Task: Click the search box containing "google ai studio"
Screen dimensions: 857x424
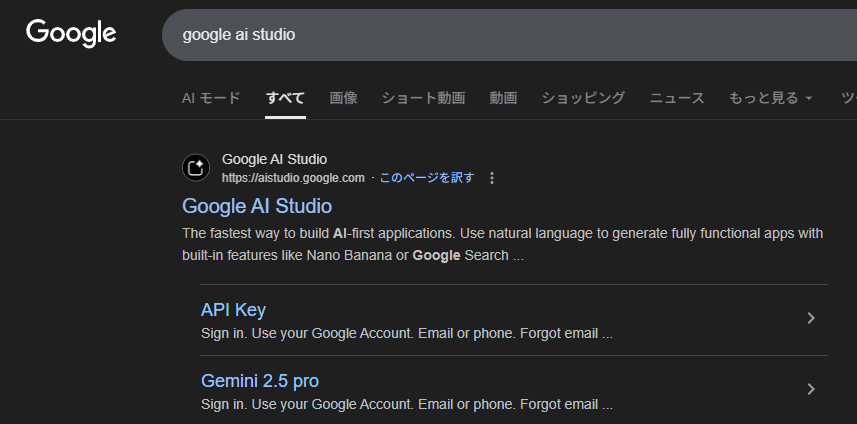Action: 500,35
